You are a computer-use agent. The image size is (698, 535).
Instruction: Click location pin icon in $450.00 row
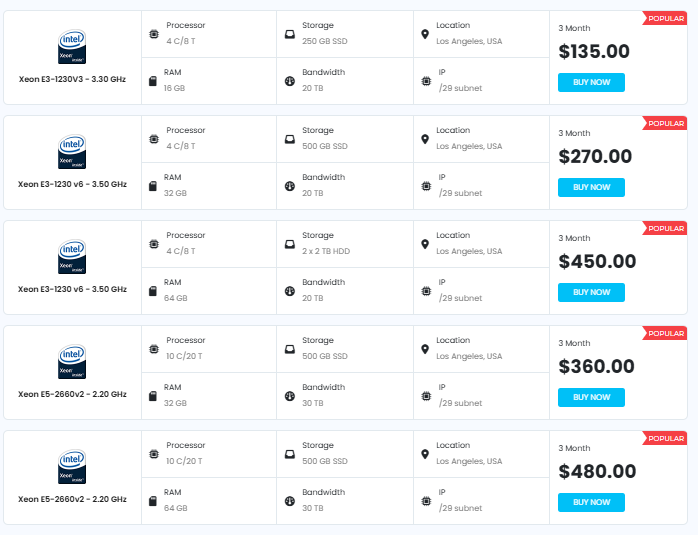point(425,244)
